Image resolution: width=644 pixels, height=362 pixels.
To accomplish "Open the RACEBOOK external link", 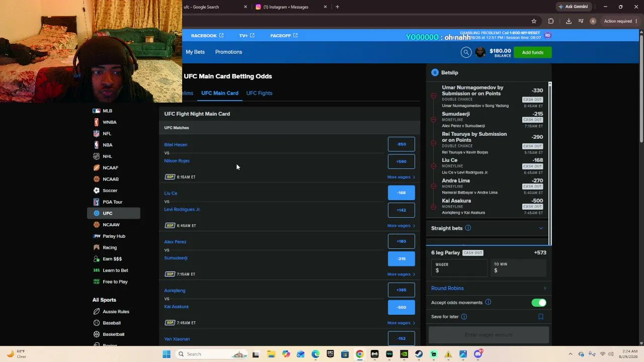I will coord(207,36).
